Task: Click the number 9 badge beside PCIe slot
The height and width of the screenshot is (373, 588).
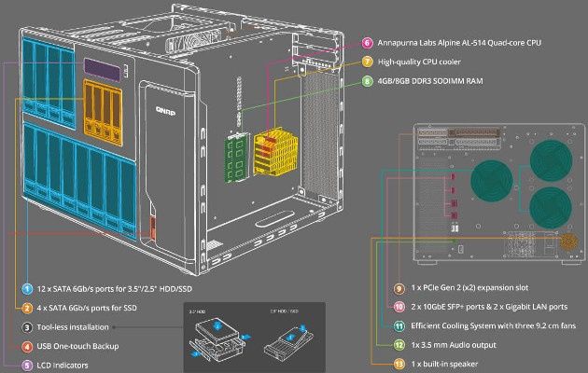Action: tap(399, 288)
